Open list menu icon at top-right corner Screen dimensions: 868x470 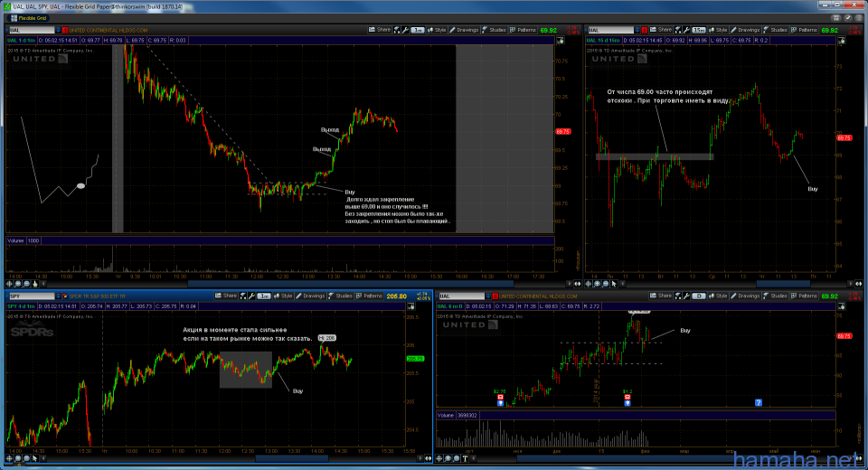[x=858, y=18]
